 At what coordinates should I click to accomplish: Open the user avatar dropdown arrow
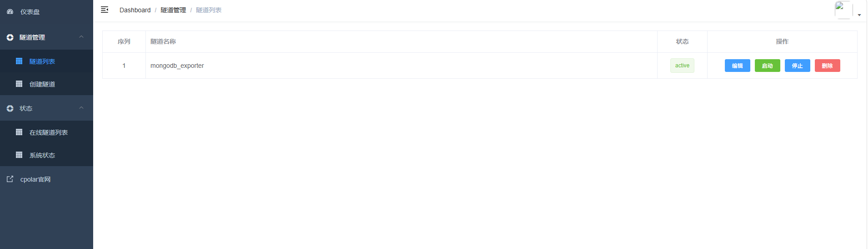click(859, 15)
